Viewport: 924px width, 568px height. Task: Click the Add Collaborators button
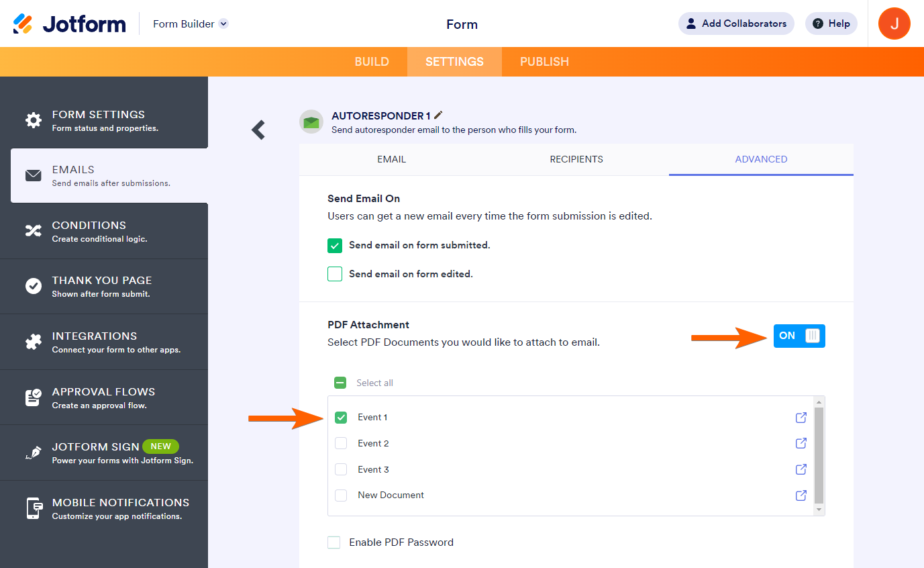(x=736, y=23)
